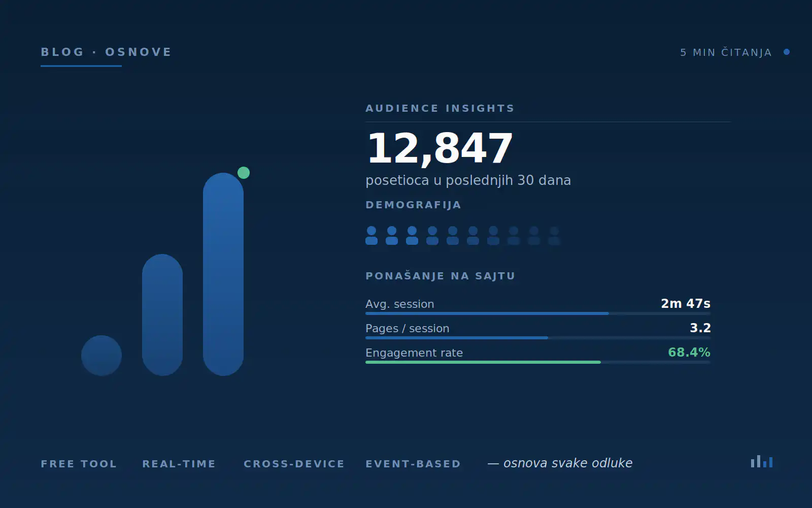Click the DEMOGRAFIJA section label
Image resolution: width=812 pixels, height=508 pixels.
click(413, 205)
